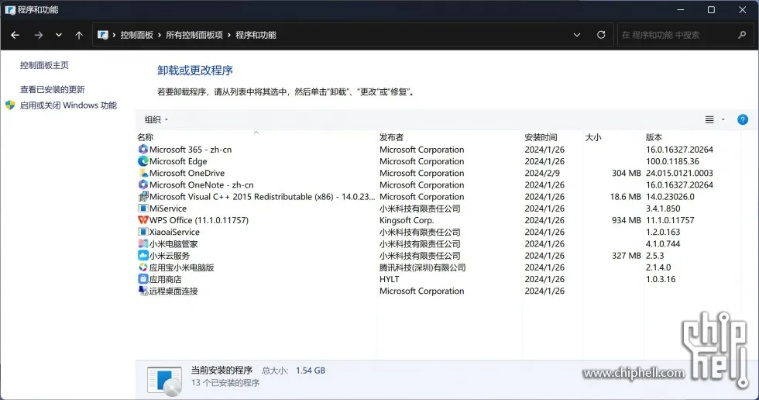
Task: Click the refresh button beside address bar
Action: coord(601,35)
